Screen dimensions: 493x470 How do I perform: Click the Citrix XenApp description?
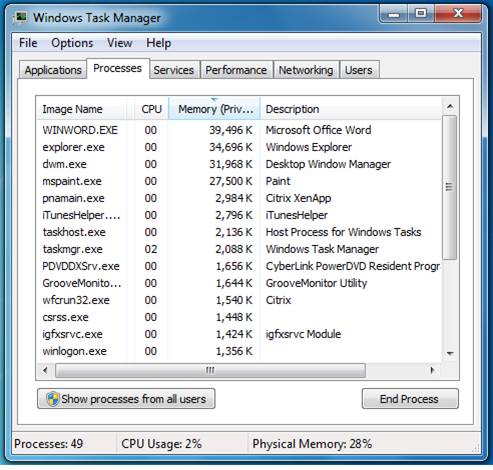tap(298, 198)
